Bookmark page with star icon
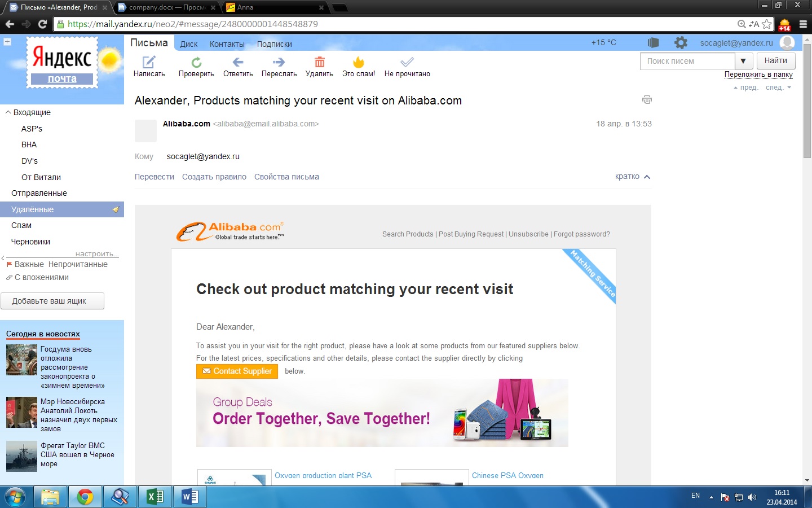The width and height of the screenshot is (812, 508). (767, 24)
